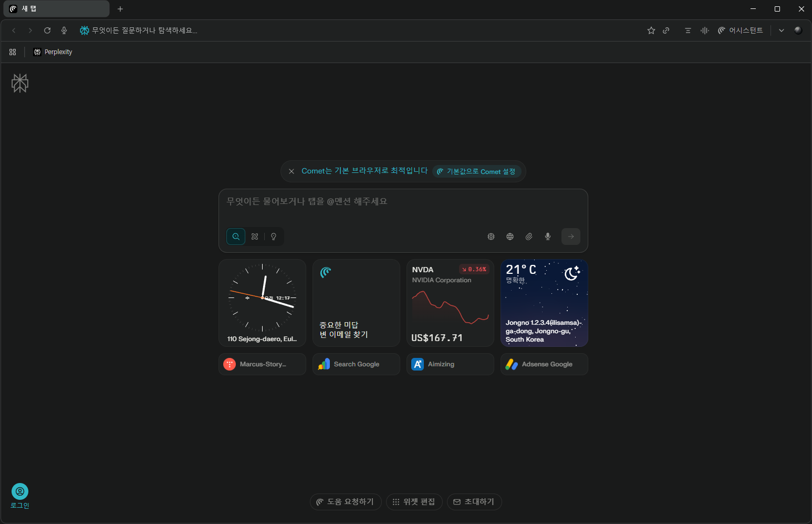Submit query with the arrow button

point(571,237)
